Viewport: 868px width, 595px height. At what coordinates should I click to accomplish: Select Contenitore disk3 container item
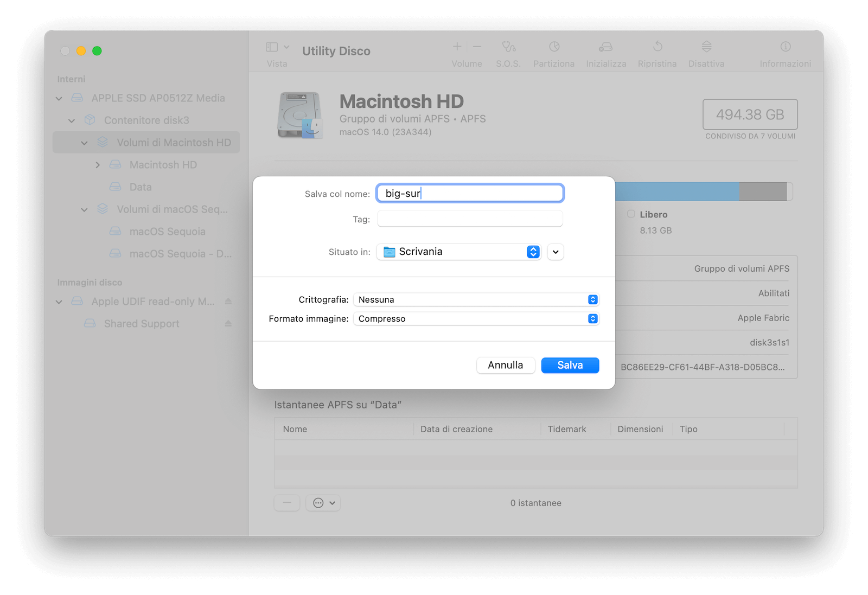pos(146,120)
